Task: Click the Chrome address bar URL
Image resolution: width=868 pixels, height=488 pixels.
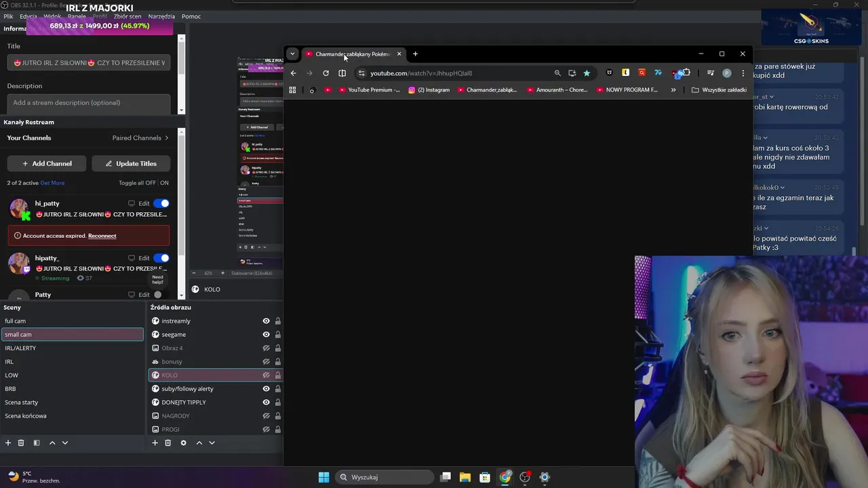Action: click(x=421, y=73)
